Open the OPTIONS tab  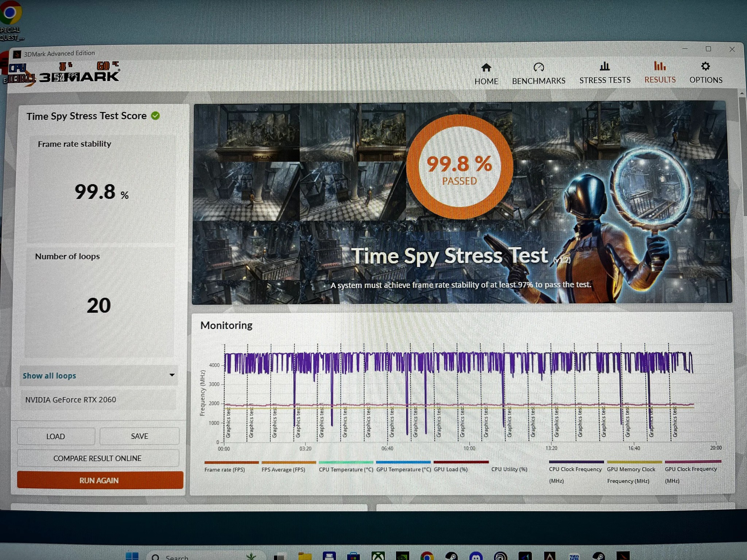click(706, 73)
